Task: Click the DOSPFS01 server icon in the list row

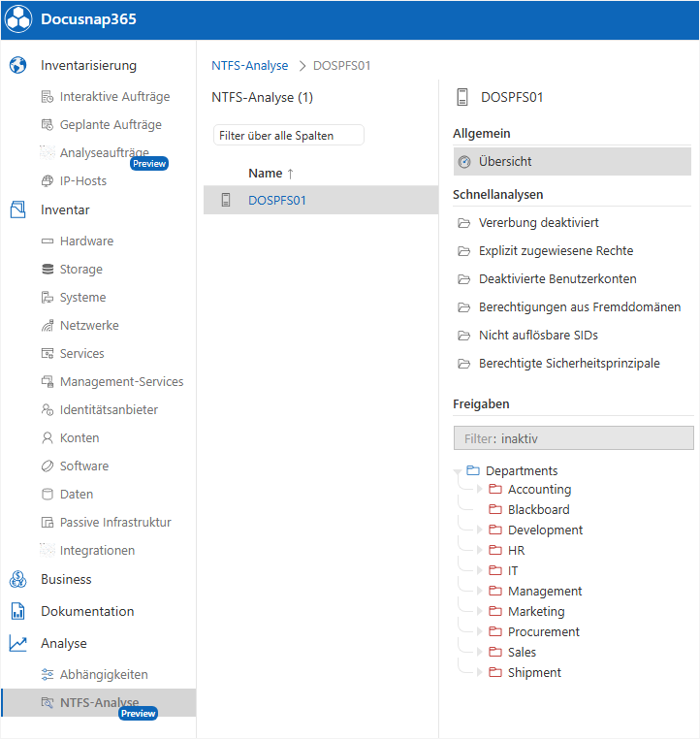Action: click(x=226, y=200)
